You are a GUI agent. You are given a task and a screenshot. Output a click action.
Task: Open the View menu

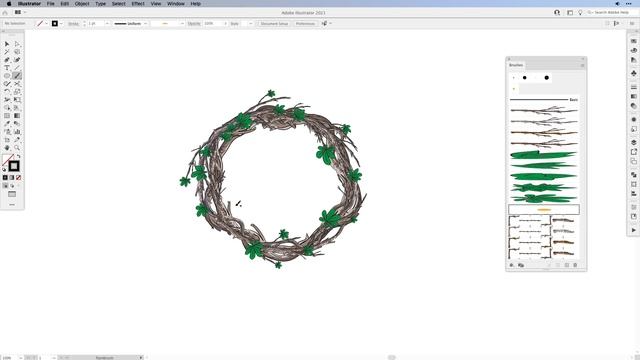(x=156, y=4)
